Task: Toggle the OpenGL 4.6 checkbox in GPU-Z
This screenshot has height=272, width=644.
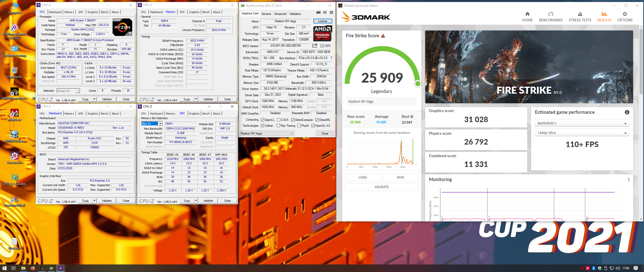Action: click(x=313, y=125)
